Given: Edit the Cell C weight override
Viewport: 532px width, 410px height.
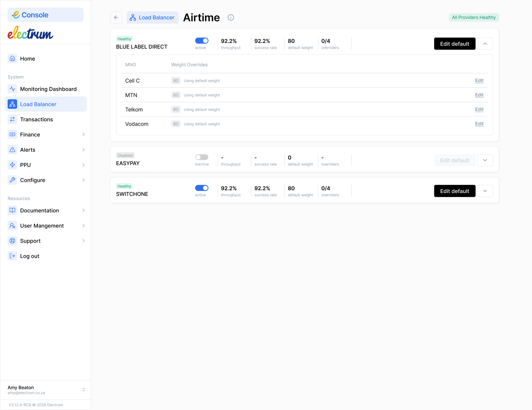Looking at the screenshot, I should (479, 80).
